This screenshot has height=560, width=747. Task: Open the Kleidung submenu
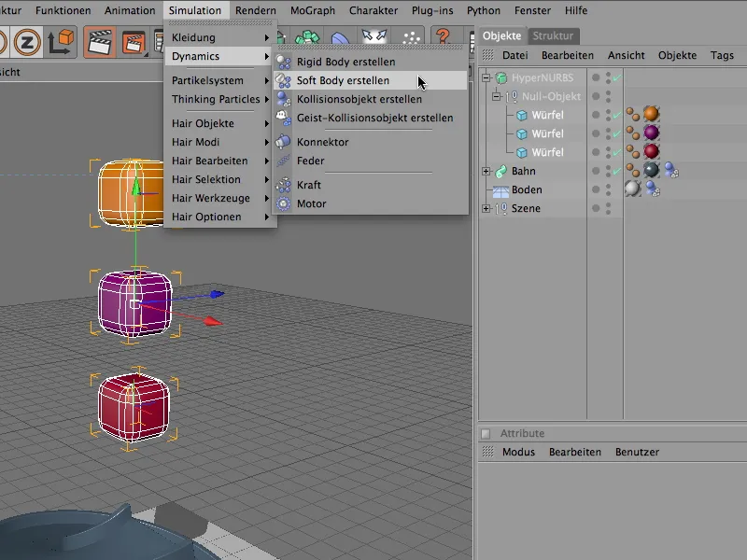coord(219,37)
